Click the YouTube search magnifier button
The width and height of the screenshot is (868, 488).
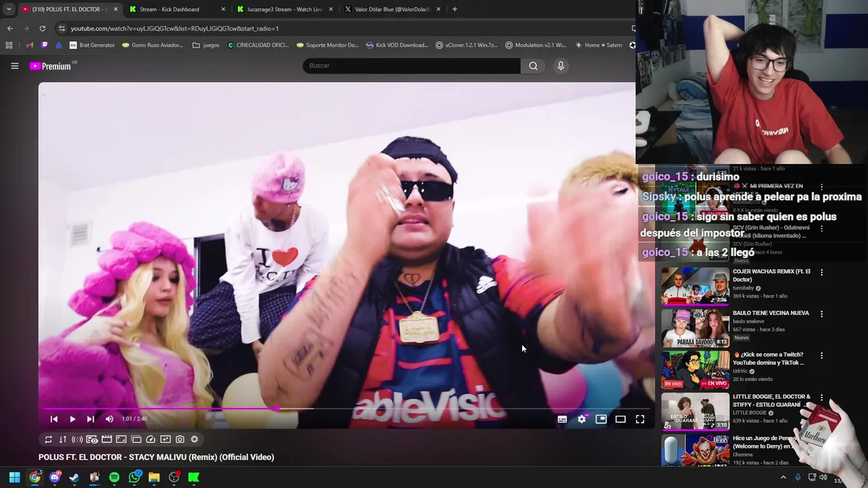pos(533,66)
